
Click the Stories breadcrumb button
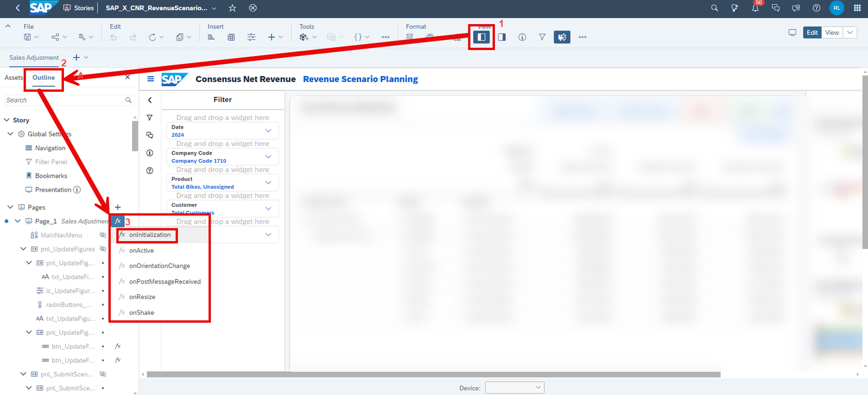pyautogui.click(x=78, y=8)
